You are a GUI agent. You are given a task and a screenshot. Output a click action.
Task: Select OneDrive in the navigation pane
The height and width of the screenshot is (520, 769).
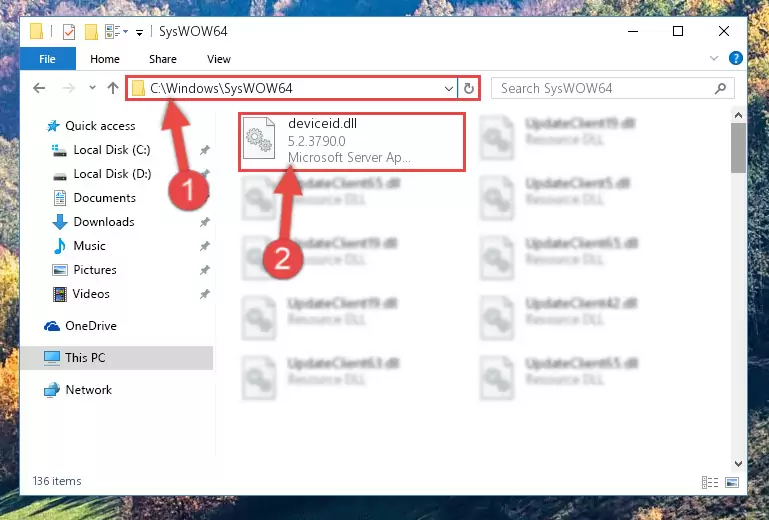[91, 326]
